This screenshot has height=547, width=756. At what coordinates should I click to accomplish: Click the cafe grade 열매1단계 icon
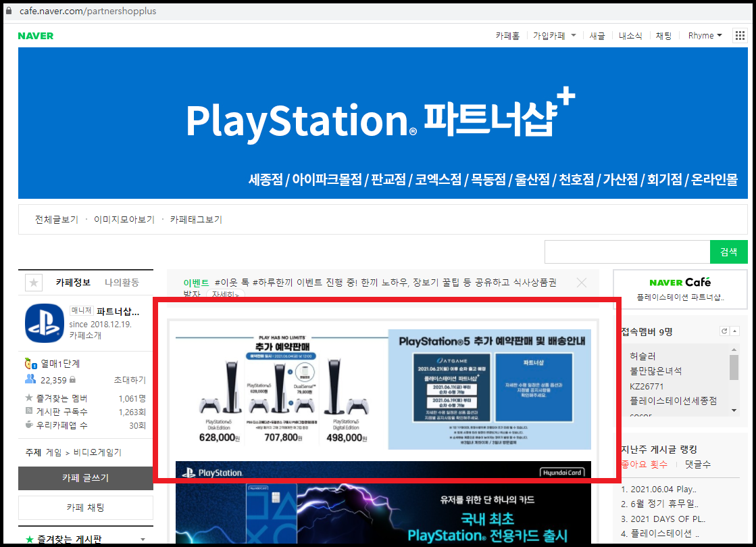[x=30, y=363]
